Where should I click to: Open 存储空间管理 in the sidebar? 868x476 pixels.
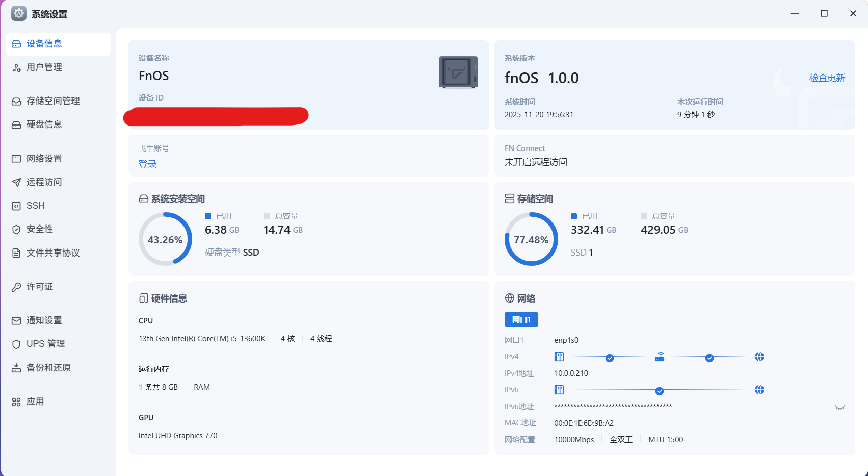pyautogui.click(x=53, y=101)
